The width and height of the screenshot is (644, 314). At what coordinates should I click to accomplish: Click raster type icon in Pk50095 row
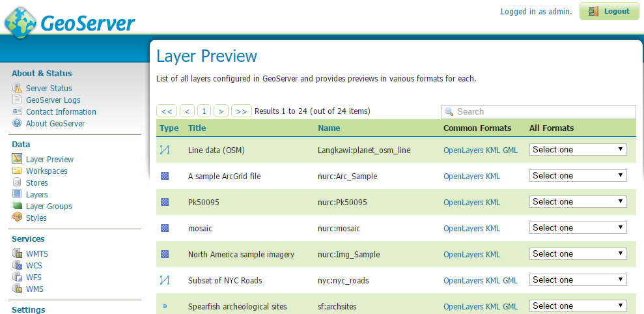point(165,202)
